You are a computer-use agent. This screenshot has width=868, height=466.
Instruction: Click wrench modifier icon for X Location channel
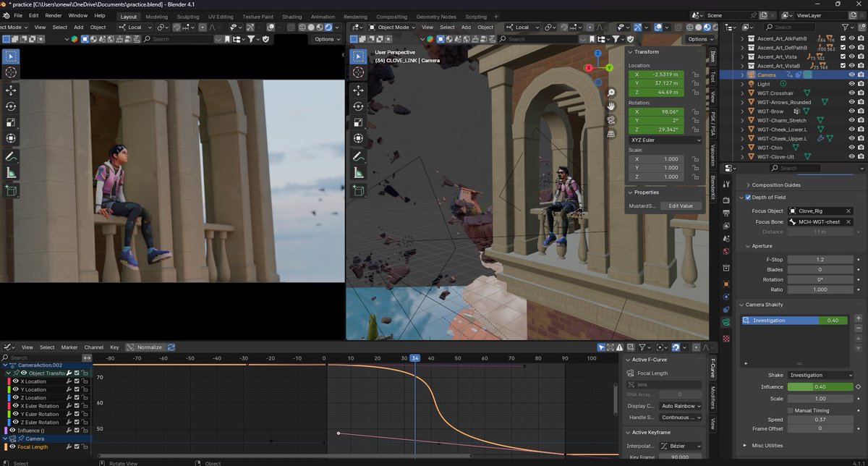(x=69, y=381)
